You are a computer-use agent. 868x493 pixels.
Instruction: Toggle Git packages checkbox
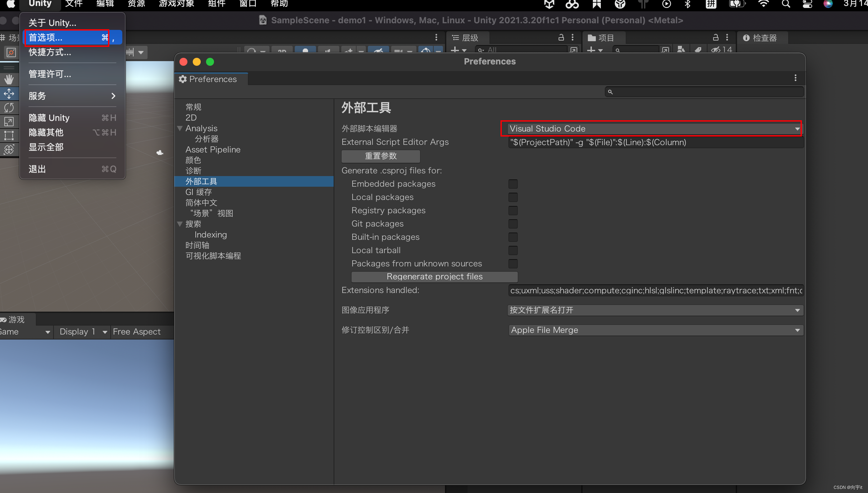(513, 224)
